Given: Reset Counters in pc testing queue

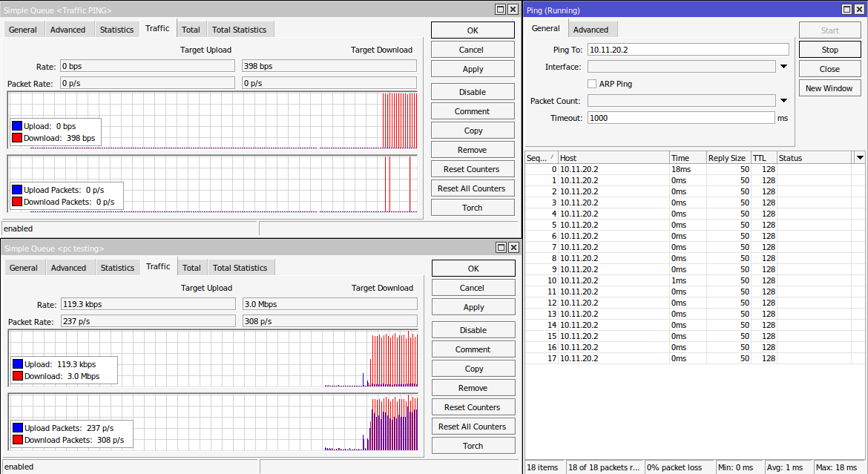Looking at the screenshot, I should click(x=473, y=407).
